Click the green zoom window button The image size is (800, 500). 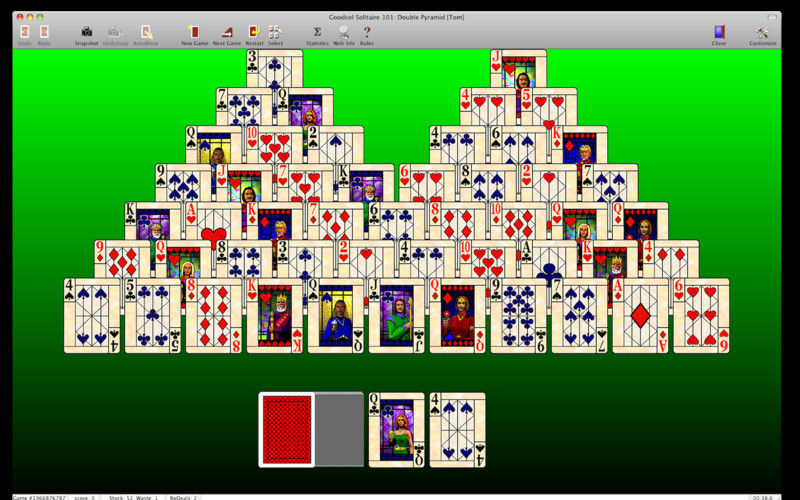click(40, 17)
